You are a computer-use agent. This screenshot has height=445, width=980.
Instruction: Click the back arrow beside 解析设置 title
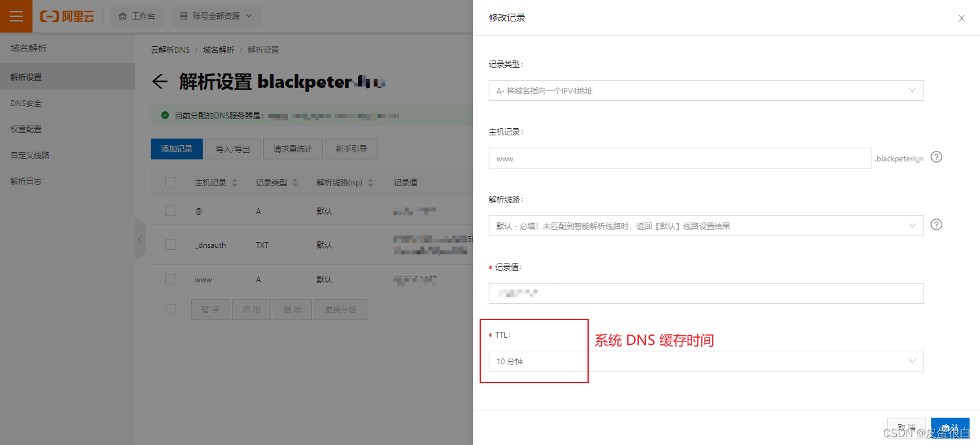tap(159, 81)
